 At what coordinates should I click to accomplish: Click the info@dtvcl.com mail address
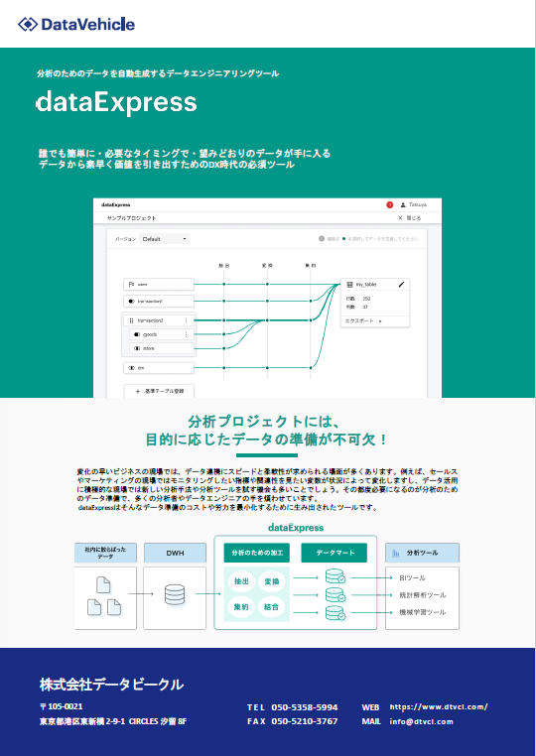point(421,721)
